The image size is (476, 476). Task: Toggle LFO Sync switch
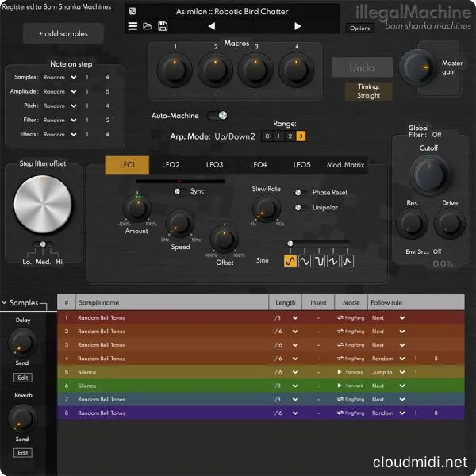tap(178, 191)
